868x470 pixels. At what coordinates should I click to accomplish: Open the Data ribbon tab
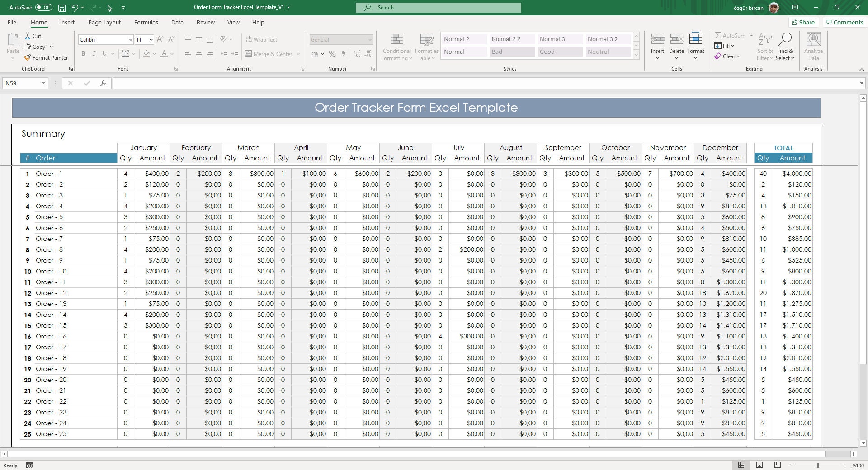[177, 22]
